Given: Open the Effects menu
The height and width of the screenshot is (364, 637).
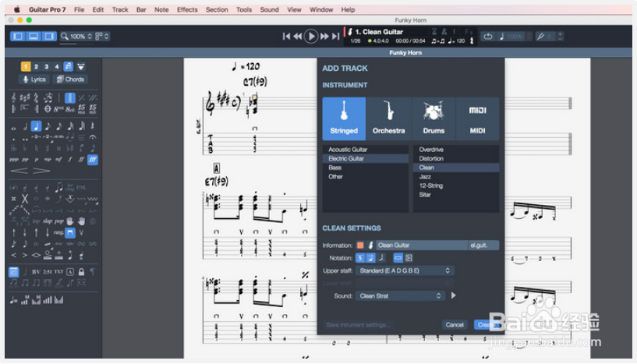Looking at the screenshot, I should pos(187,9).
